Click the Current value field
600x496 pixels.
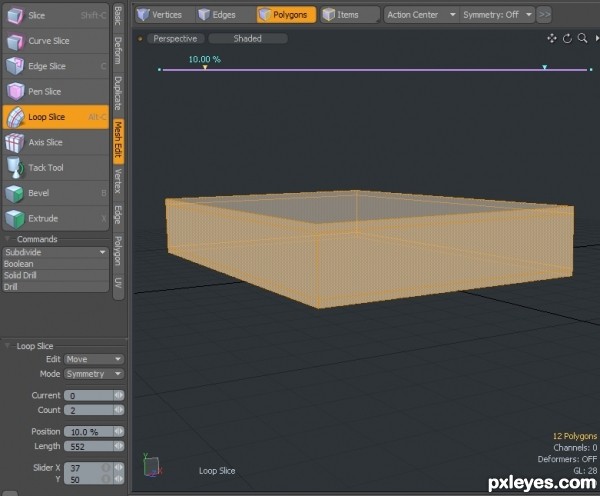pos(89,395)
